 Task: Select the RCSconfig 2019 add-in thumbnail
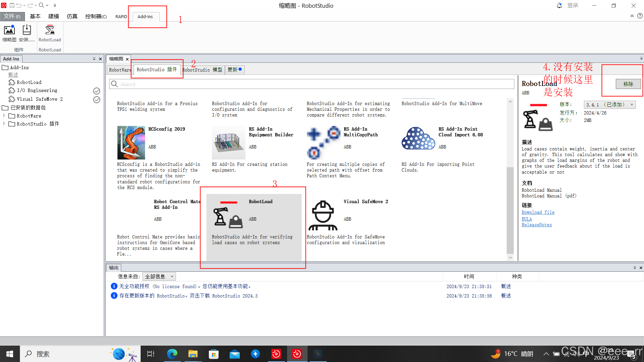click(x=131, y=143)
